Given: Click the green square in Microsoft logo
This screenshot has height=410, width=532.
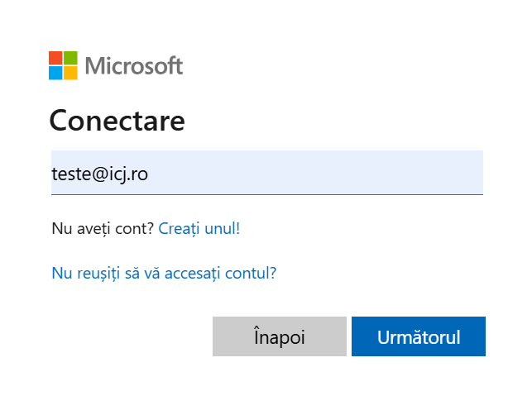Looking at the screenshot, I should pyautogui.click(x=71, y=58).
